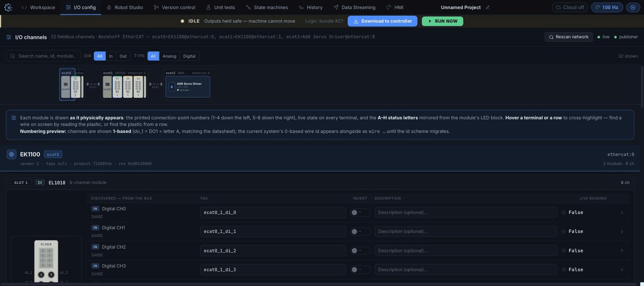Click the 100 Hz rate button
The width and height of the screenshot is (644, 286).
(607, 7)
